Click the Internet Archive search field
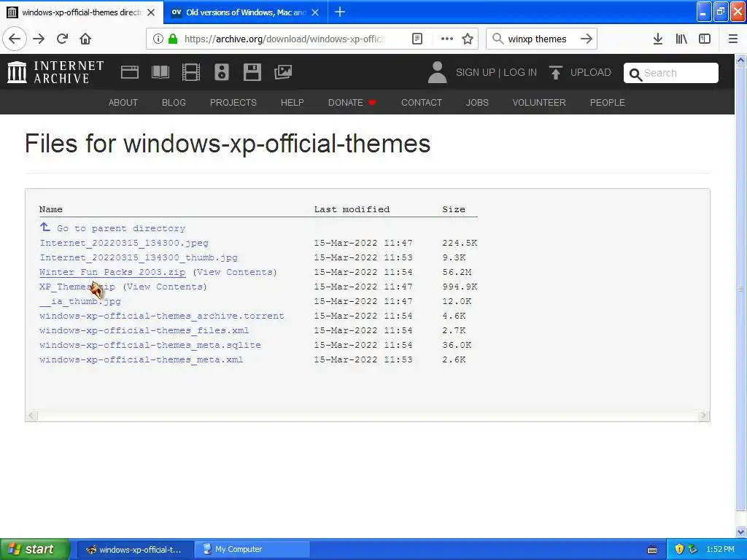747x560 pixels. (x=671, y=73)
